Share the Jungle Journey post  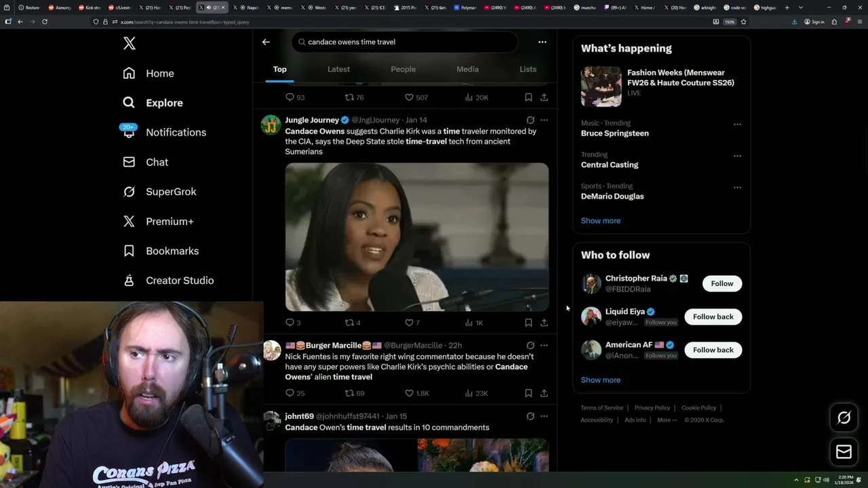pyautogui.click(x=544, y=323)
